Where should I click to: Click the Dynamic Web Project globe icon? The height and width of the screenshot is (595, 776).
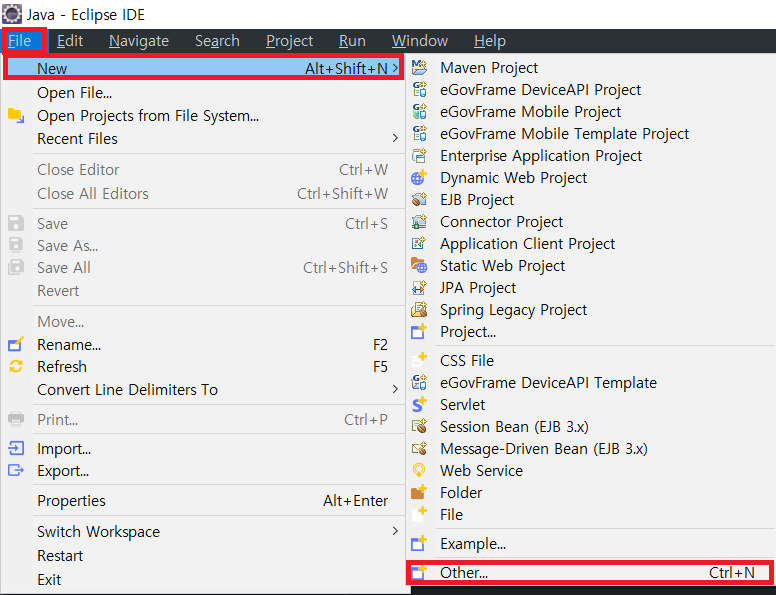(419, 177)
